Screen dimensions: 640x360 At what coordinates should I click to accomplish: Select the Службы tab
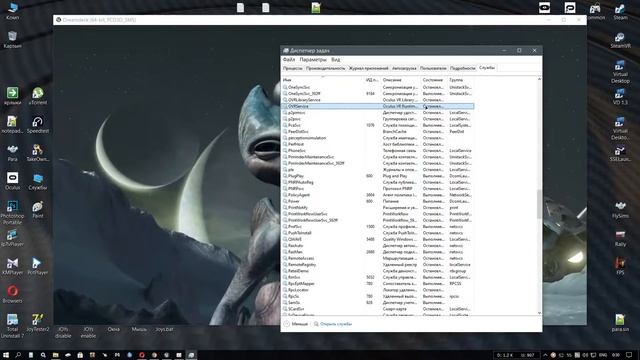click(487, 68)
